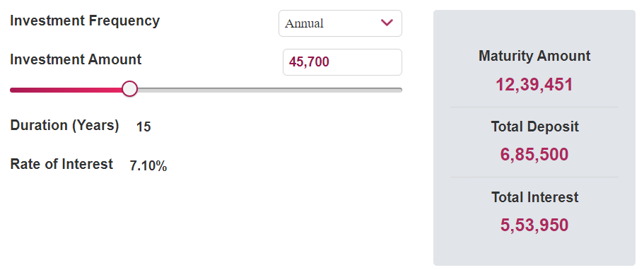Click the Total Interest heading
This screenshot has height=270, width=644.
click(x=534, y=197)
